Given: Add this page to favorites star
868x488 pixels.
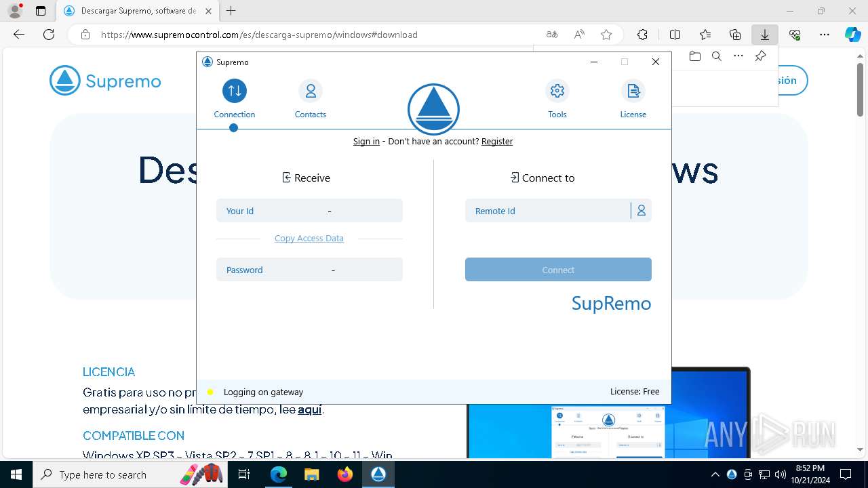Looking at the screenshot, I should [606, 35].
